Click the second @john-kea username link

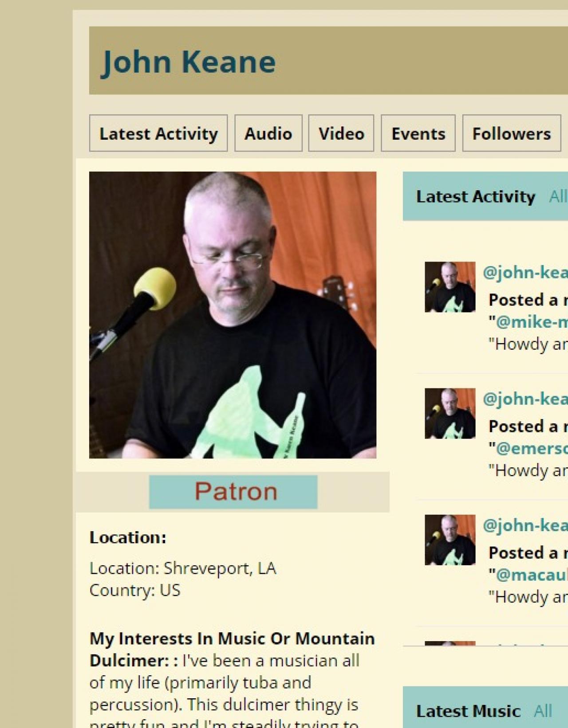(x=525, y=399)
